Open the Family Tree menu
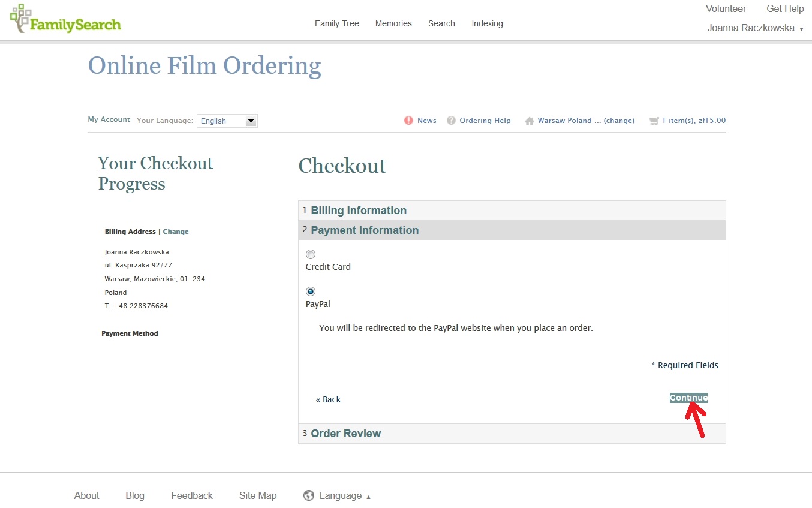 pyautogui.click(x=336, y=23)
